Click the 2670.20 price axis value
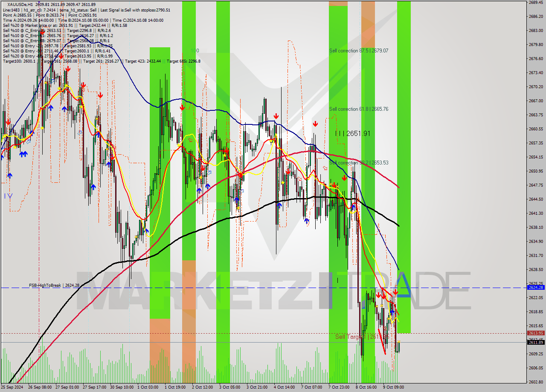Image resolution: width=546 pixels, height=392 pixels. tap(535, 86)
